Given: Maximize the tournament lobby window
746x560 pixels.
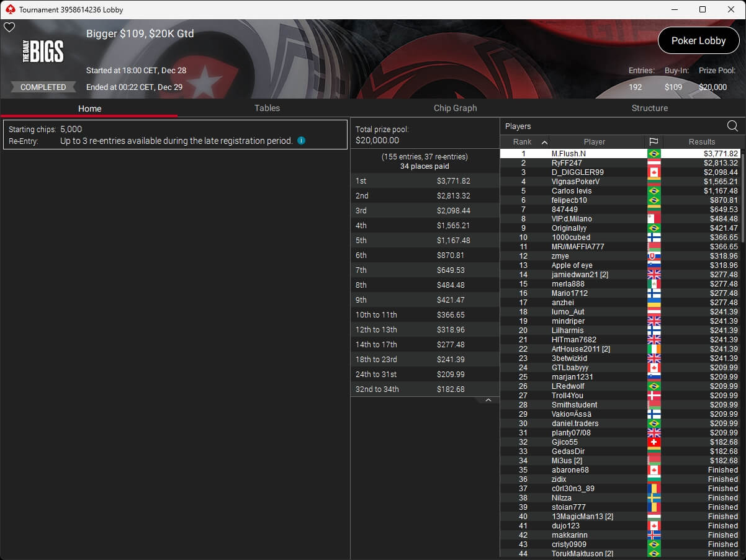Looking at the screenshot, I should coord(702,9).
